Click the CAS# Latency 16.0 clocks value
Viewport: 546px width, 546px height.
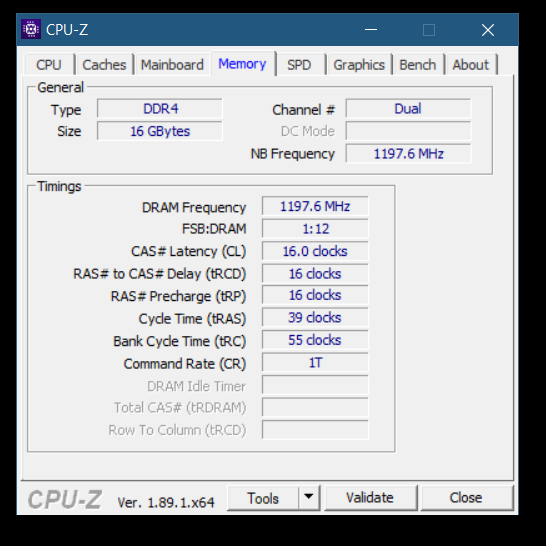pyautogui.click(x=315, y=251)
